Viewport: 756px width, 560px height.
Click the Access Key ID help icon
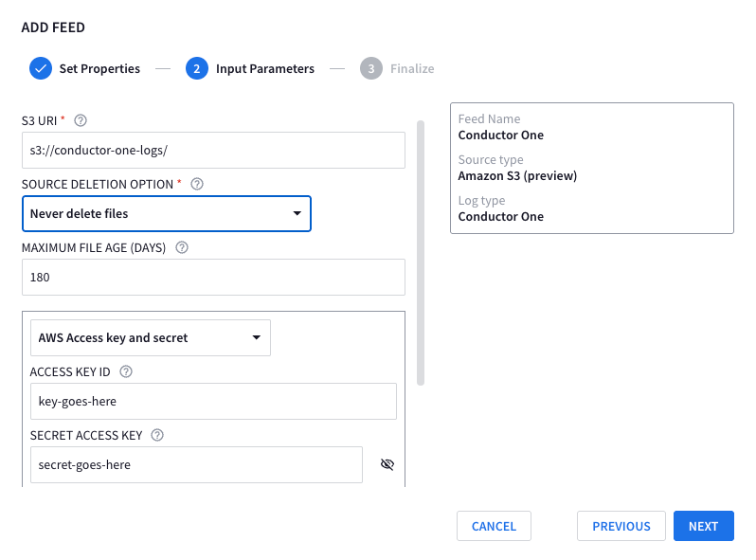[x=126, y=371]
